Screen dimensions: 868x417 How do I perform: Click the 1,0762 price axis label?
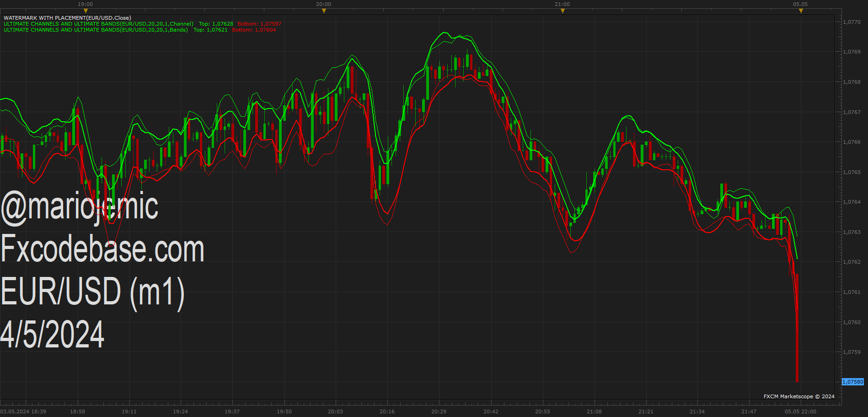[x=852, y=262]
